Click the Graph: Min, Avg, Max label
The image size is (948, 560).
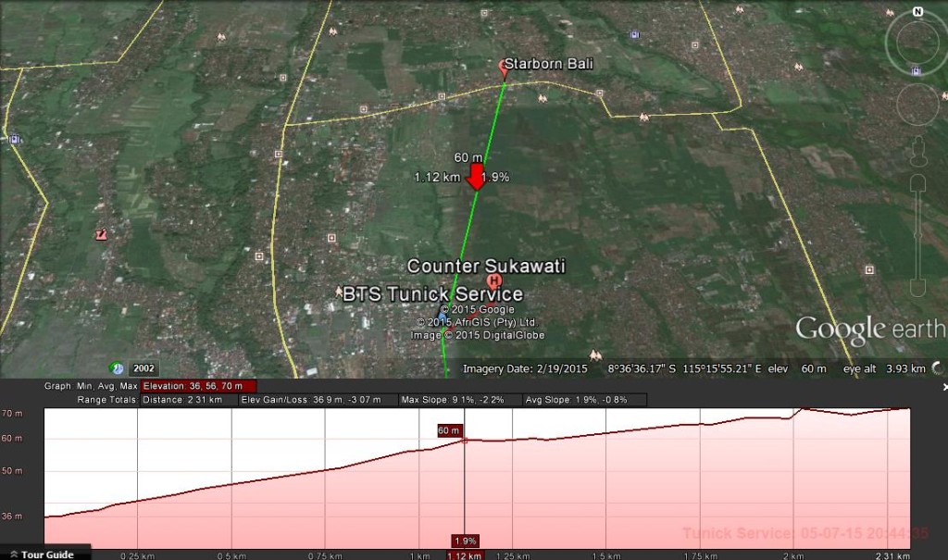pyautogui.click(x=91, y=386)
